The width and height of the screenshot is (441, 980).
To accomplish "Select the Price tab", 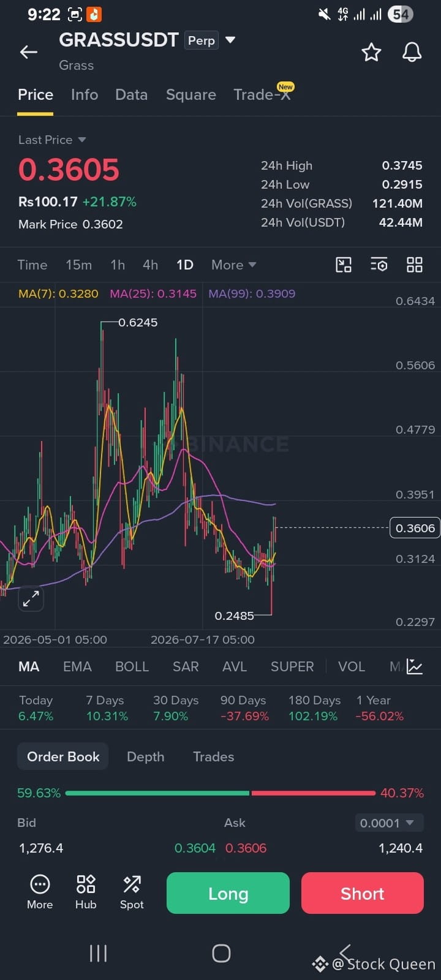I will point(36,94).
